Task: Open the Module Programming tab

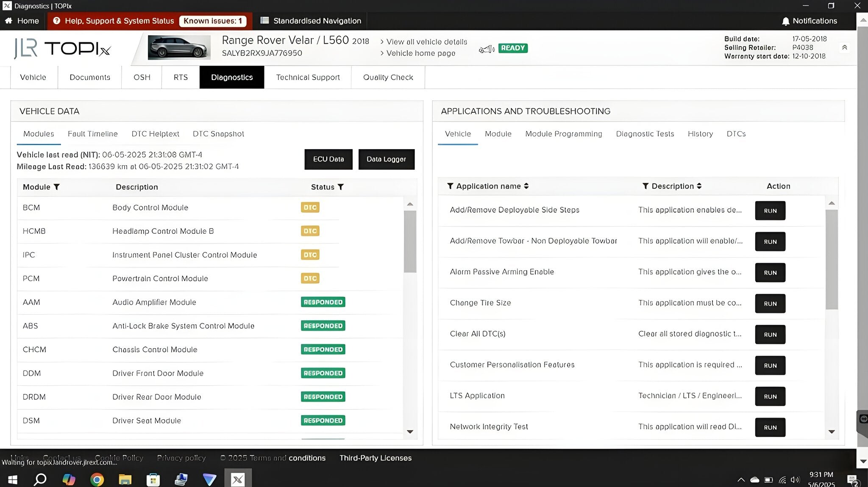Action: [x=563, y=134]
